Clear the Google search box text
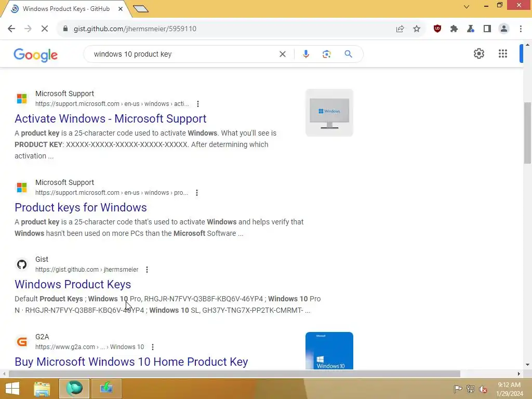The width and height of the screenshot is (532, 399). (x=282, y=54)
